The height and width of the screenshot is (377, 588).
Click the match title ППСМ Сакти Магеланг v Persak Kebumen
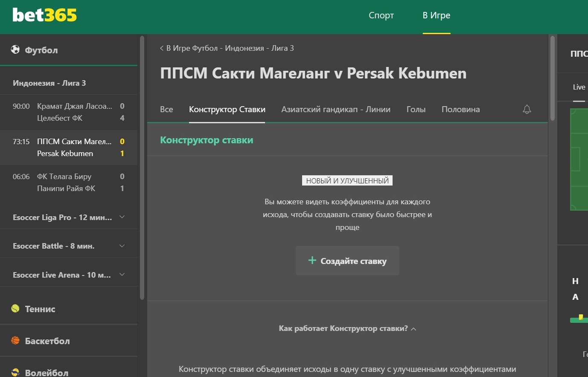point(313,73)
